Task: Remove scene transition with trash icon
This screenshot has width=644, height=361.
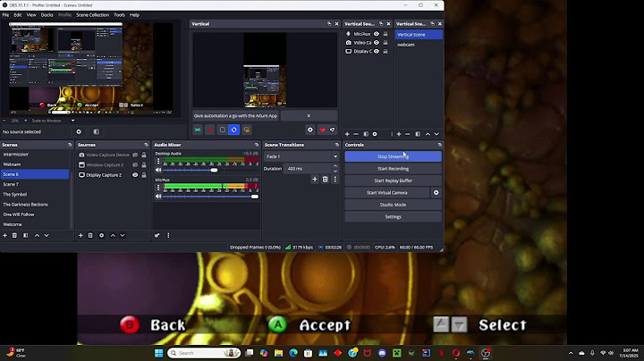Action: point(325,180)
